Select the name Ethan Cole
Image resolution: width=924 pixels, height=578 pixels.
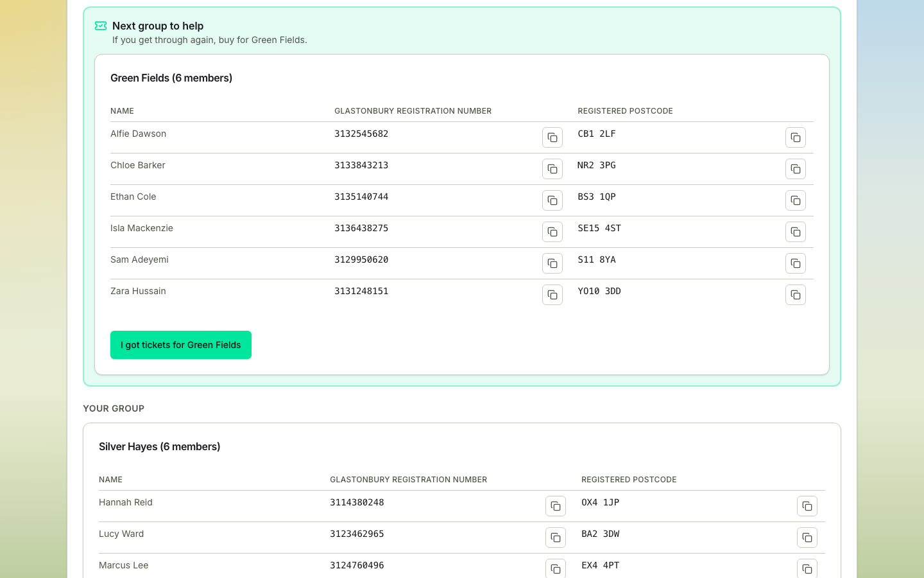point(133,197)
